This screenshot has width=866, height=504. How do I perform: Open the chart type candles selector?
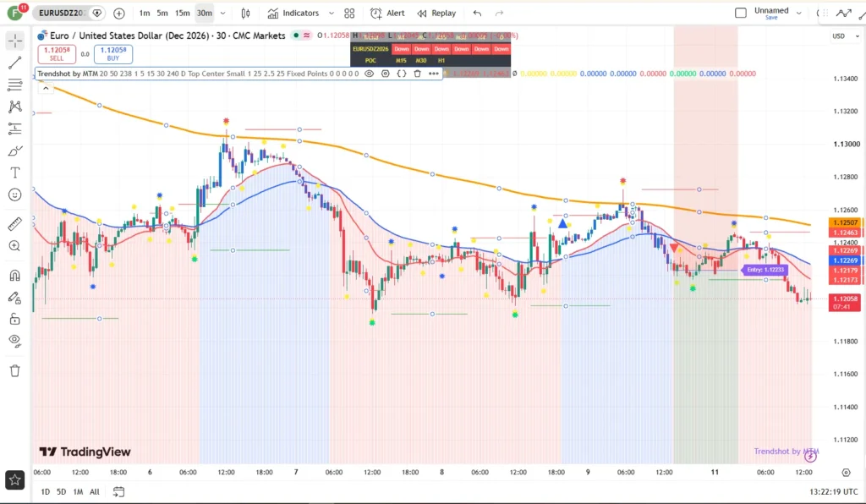click(246, 14)
